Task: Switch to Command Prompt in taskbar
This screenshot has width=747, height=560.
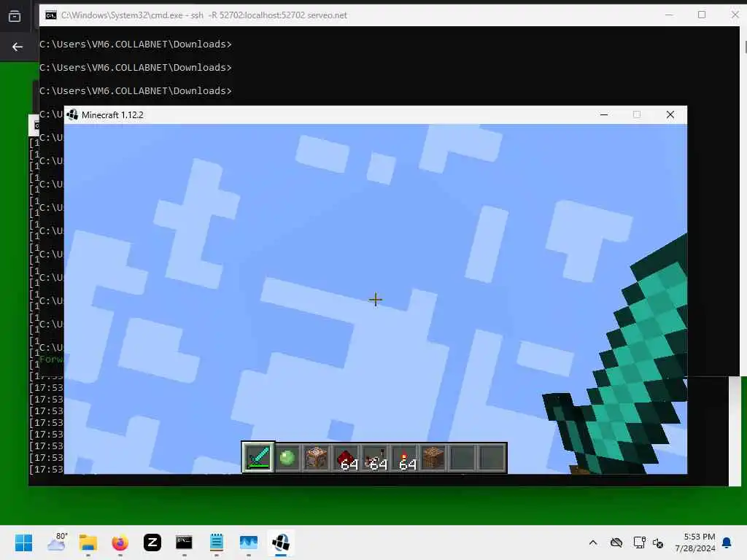Action: pyautogui.click(x=184, y=542)
